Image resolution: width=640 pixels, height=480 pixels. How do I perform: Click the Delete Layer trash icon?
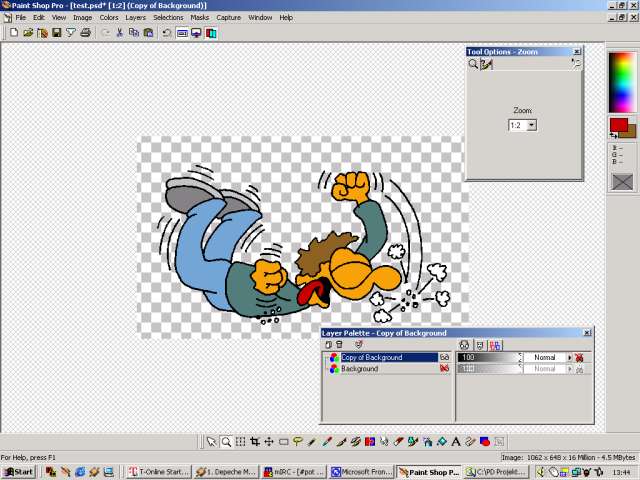[339, 344]
